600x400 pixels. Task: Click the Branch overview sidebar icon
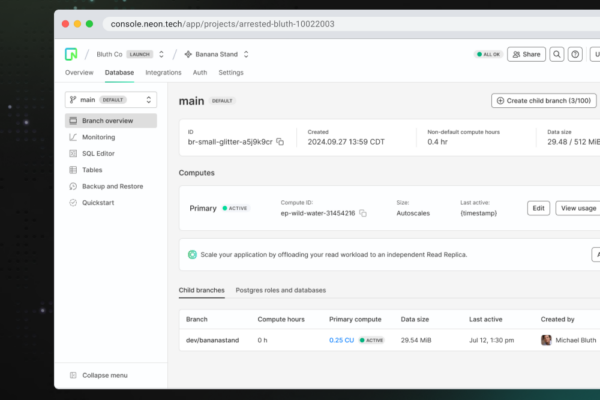[x=73, y=121]
